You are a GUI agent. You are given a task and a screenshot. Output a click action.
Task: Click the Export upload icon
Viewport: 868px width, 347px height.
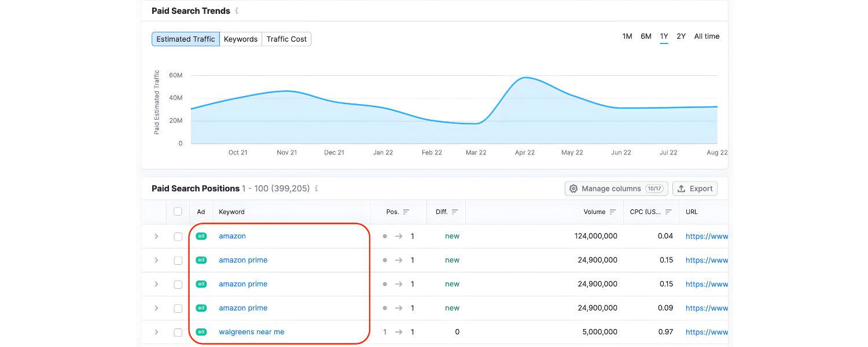tap(682, 189)
